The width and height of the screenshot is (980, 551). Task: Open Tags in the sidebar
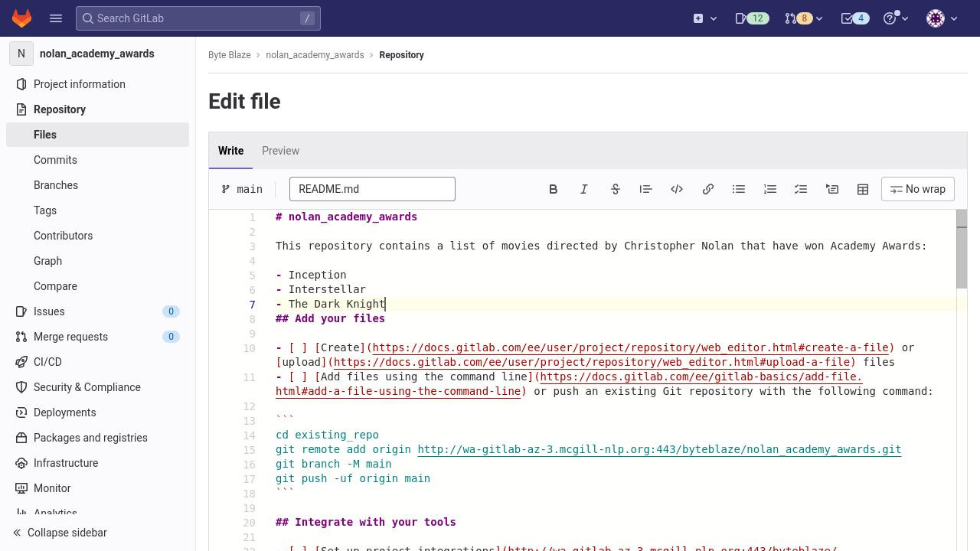click(97, 210)
